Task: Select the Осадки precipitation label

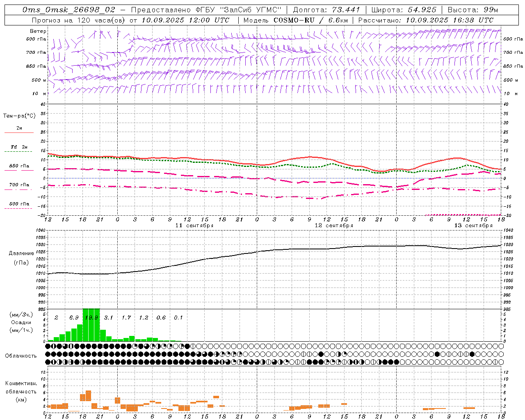Action: (x=21, y=322)
